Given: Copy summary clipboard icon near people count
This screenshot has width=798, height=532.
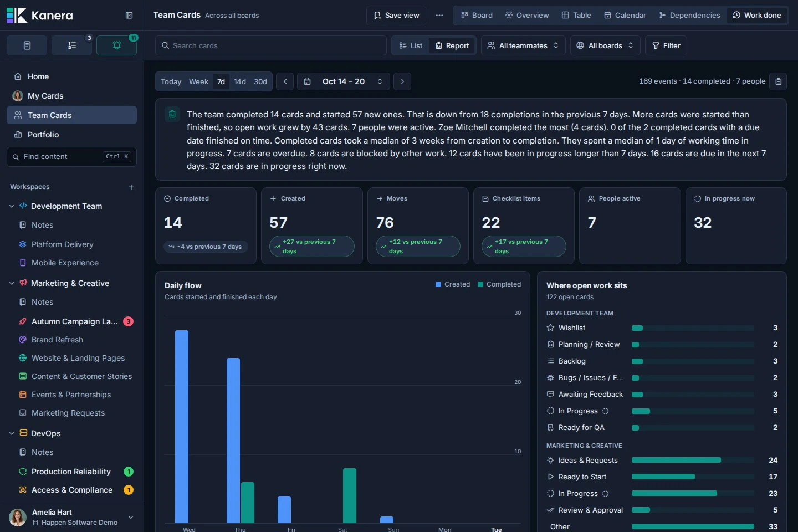Looking at the screenshot, I should [x=779, y=81].
